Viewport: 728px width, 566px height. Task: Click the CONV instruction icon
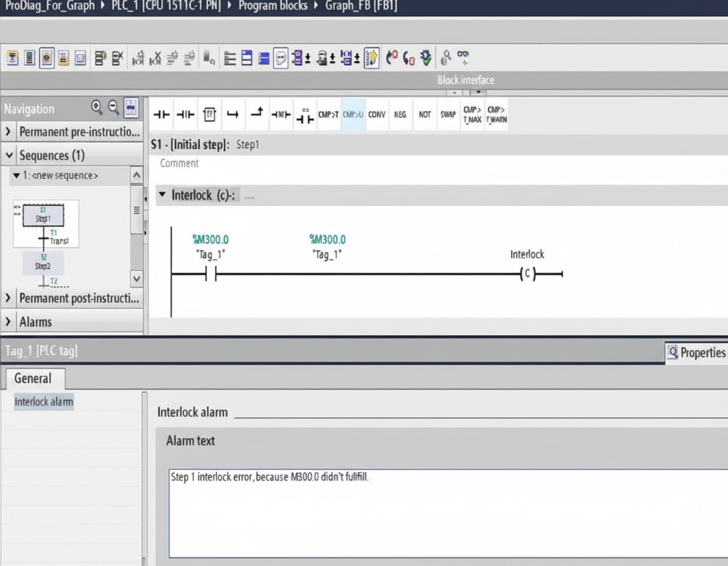(x=377, y=114)
